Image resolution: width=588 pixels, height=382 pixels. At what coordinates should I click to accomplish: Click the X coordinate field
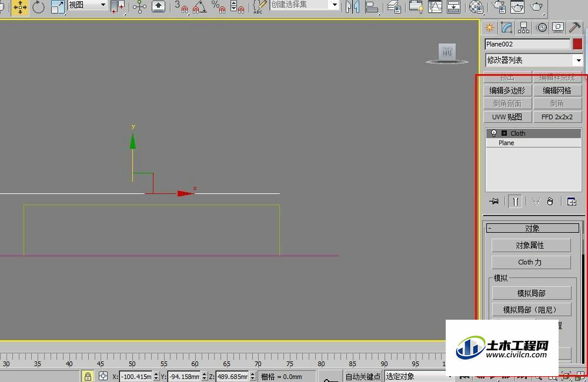(x=136, y=376)
